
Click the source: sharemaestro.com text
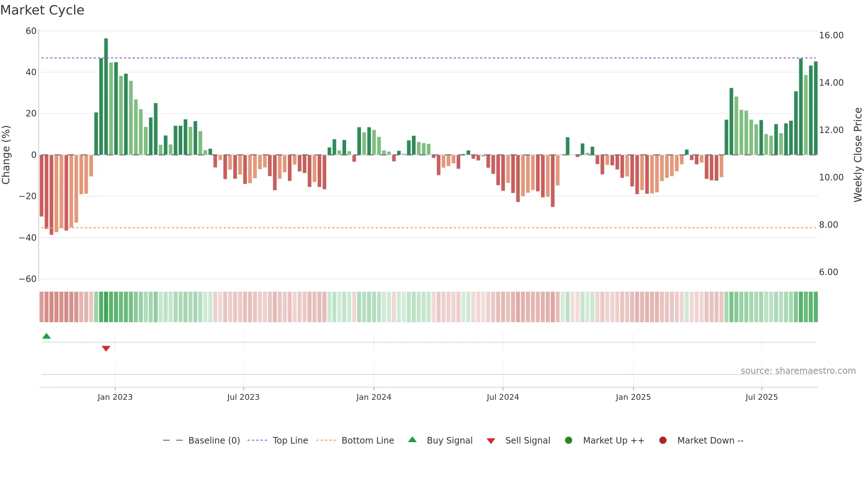click(798, 371)
